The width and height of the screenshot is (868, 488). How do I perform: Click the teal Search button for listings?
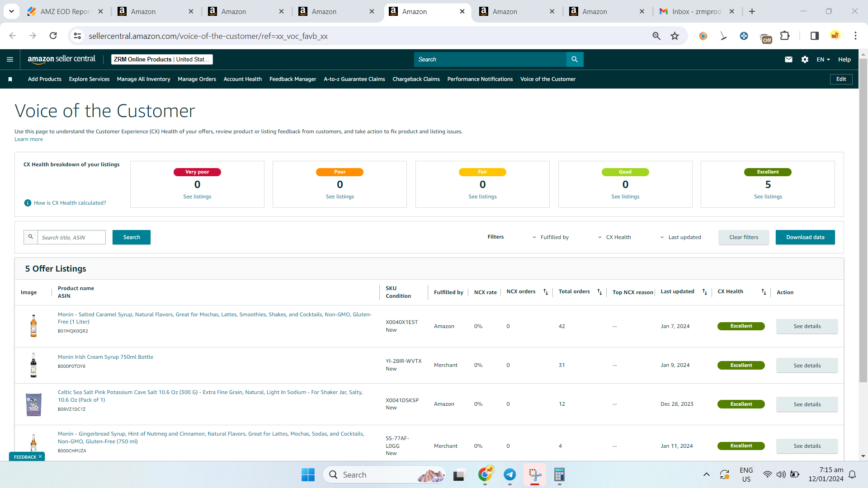(x=132, y=237)
